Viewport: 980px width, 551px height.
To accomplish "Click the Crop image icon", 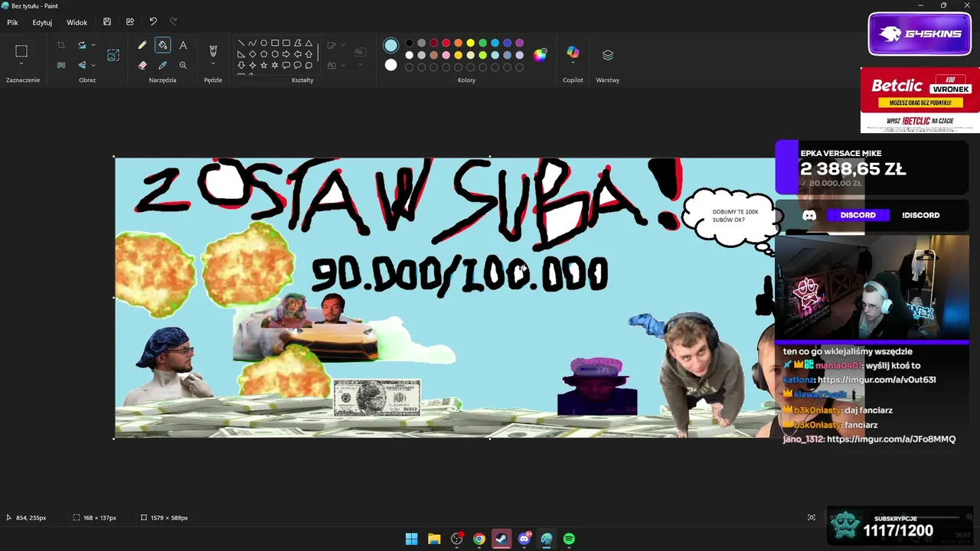I will (61, 45).
